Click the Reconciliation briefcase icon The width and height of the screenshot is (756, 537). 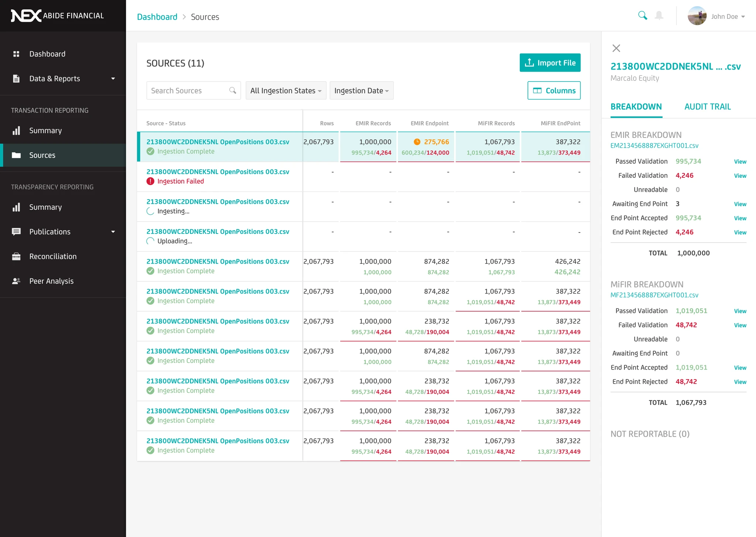click(x=17, y=256)
